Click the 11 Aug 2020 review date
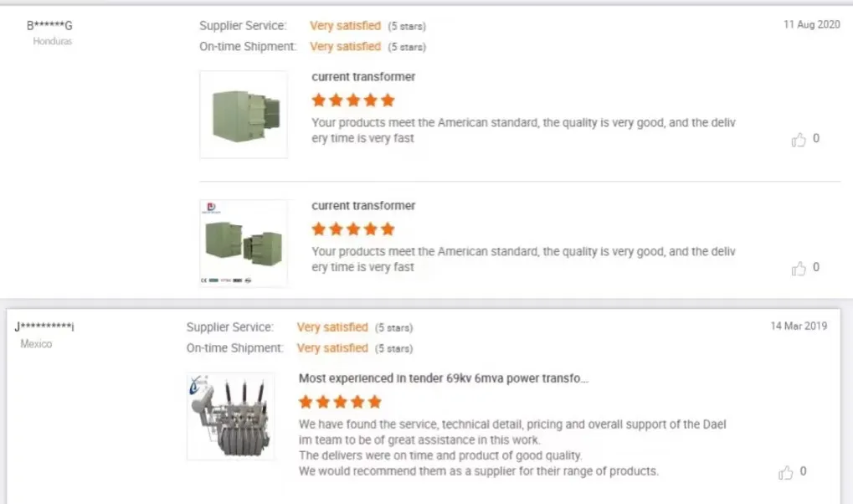 coord(811,25)
